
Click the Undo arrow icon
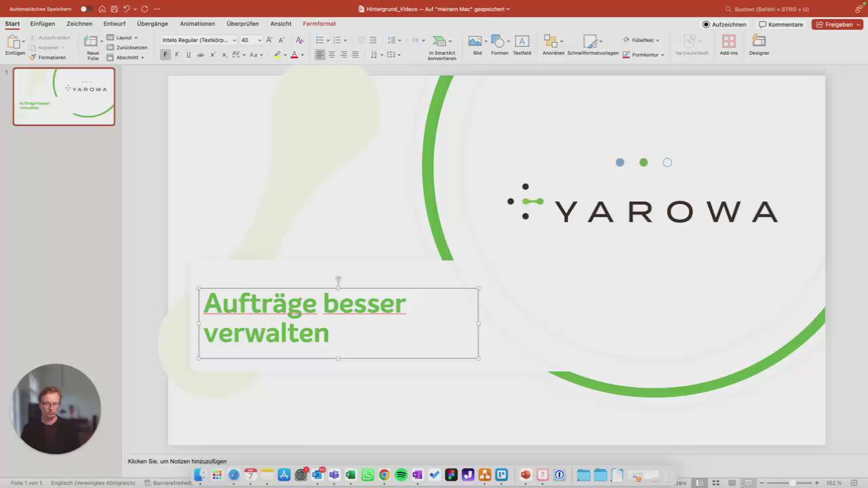coord(126,9)
